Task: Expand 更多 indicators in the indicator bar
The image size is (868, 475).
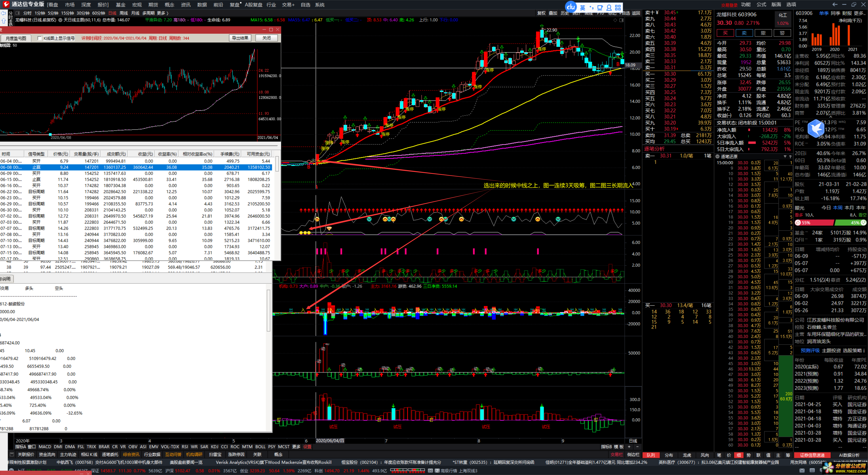Action: (296, 447)
